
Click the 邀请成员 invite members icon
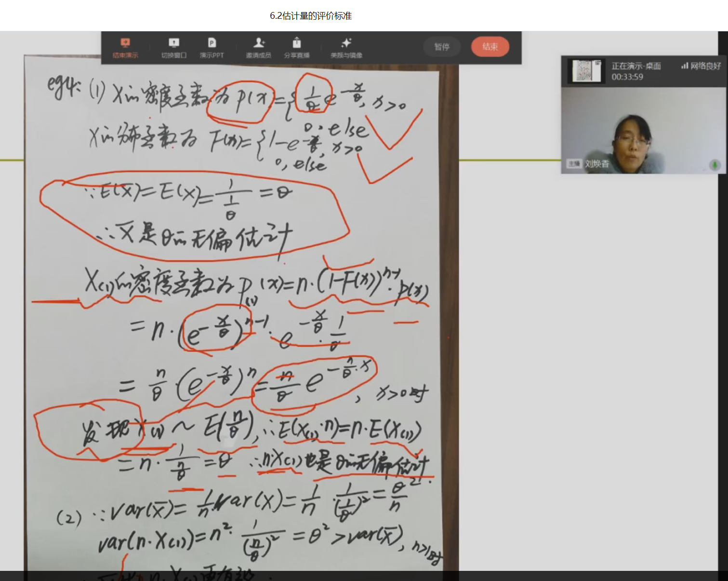pos(259,43)
